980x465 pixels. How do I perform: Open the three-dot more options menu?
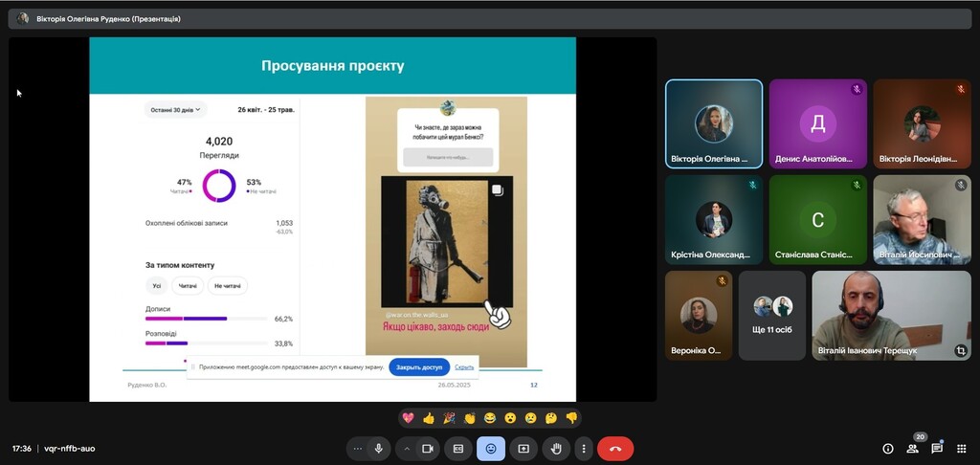[583, 448]
